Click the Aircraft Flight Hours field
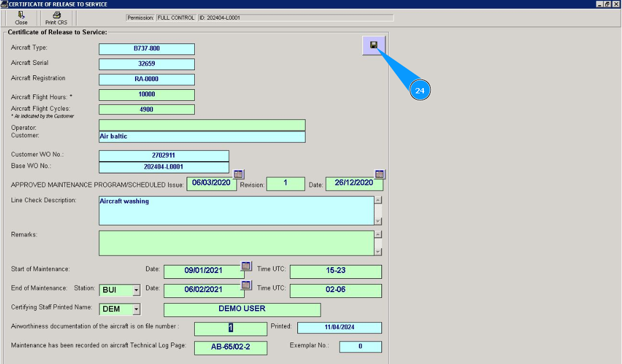 pyautogui.click(x=147, y=94)
